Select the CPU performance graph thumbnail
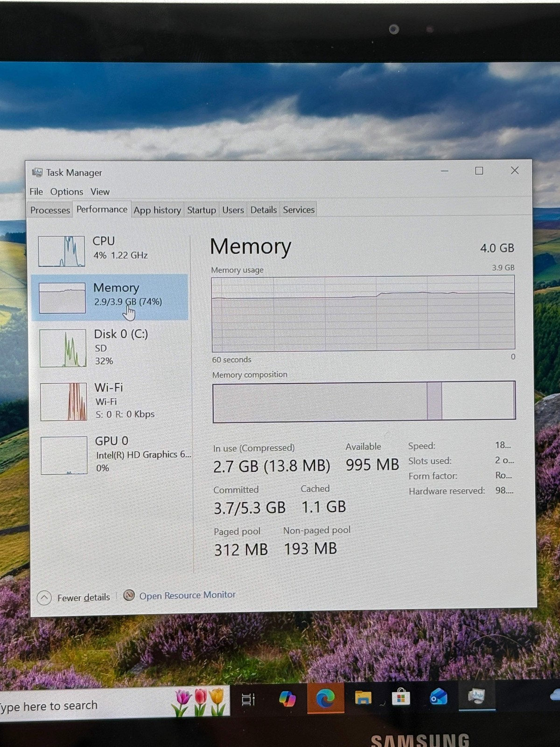 click(62, 251)
